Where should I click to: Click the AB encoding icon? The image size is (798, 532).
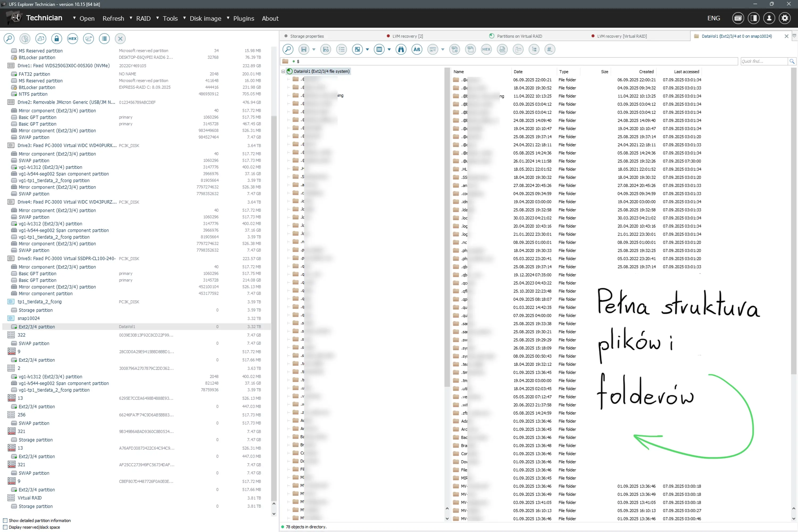[x=417, y=49]
